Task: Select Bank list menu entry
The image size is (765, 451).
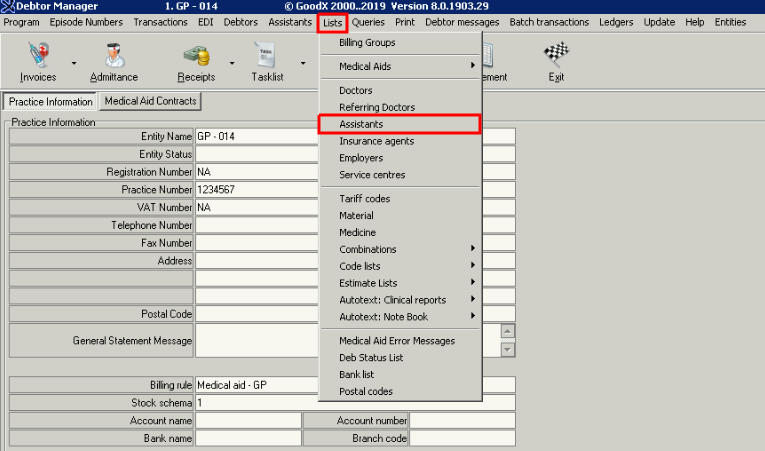Action: [x=400, y=374]
